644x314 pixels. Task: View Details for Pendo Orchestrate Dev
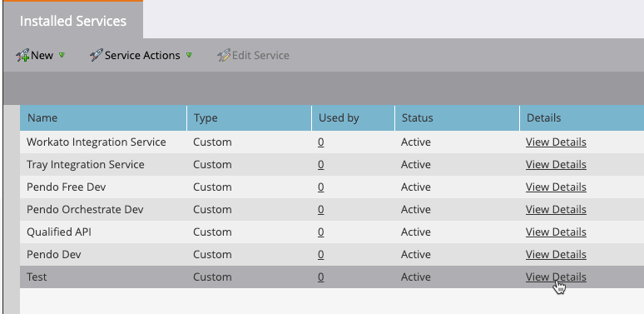tap(556, 210)
